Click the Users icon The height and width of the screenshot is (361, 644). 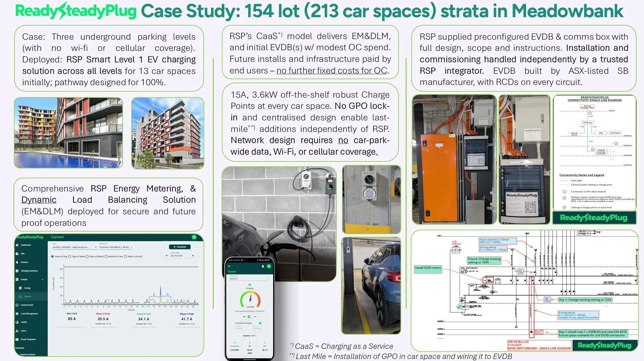17,331
